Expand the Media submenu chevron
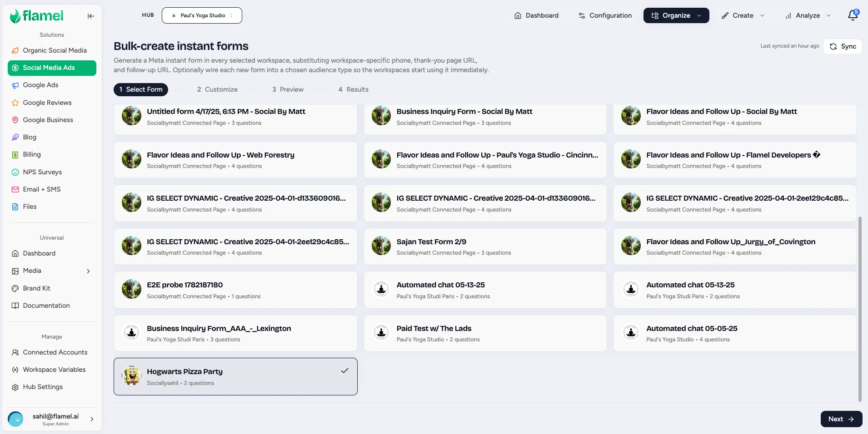The image size is (868, 434). (x=88, y=271)
